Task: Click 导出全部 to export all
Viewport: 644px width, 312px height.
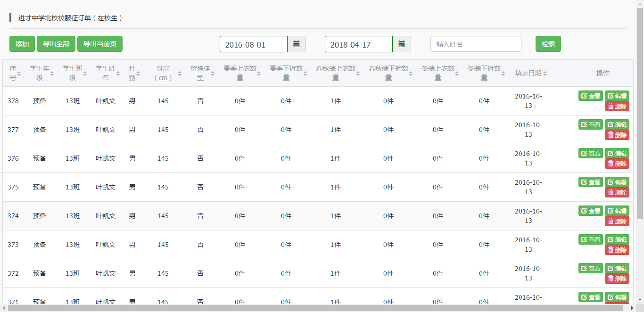Action: pos(56,44)
